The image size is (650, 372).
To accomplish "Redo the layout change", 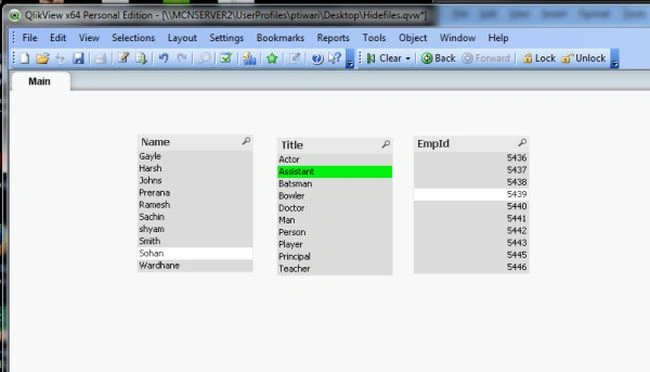I will (182, 58).
